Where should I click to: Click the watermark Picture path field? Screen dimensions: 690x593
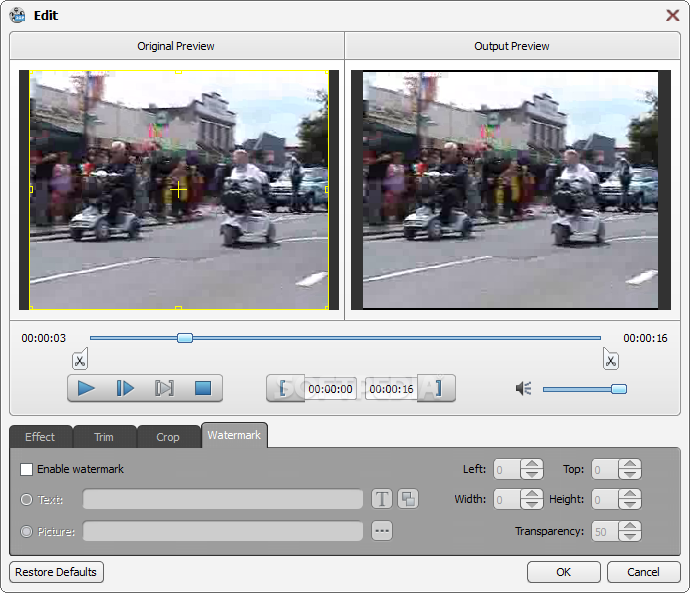click(x=223, y=531)
